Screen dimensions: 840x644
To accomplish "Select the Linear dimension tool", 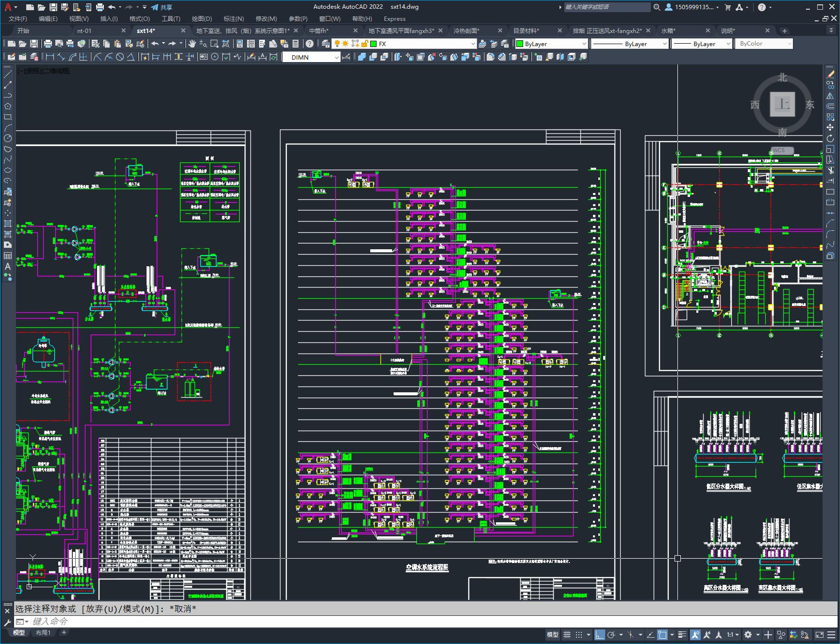I will pos(50,57).
